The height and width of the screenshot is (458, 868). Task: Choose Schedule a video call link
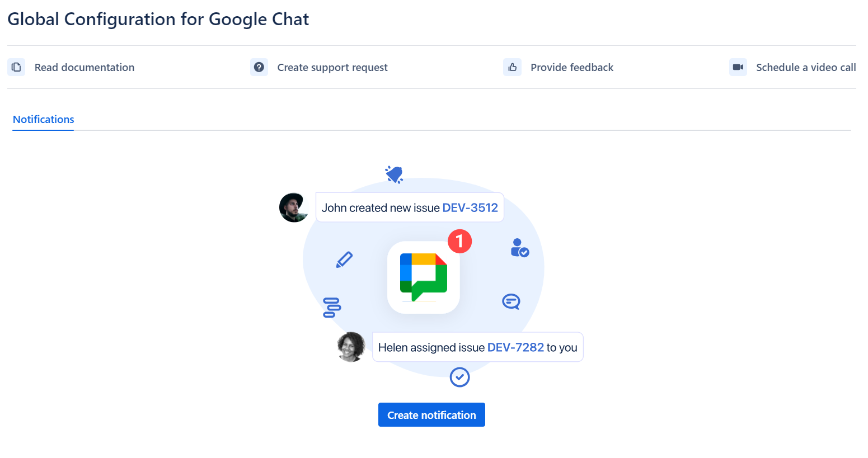click(806, 67)
